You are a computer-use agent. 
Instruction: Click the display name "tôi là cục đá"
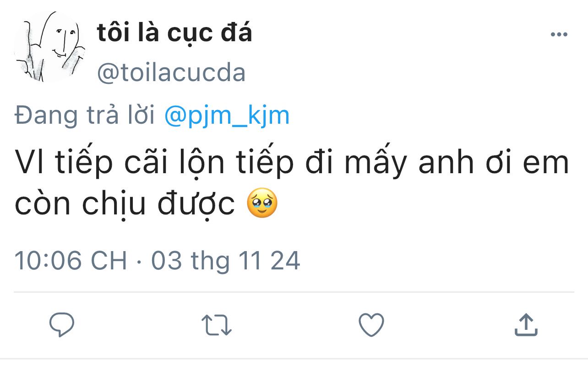point(174,33)
